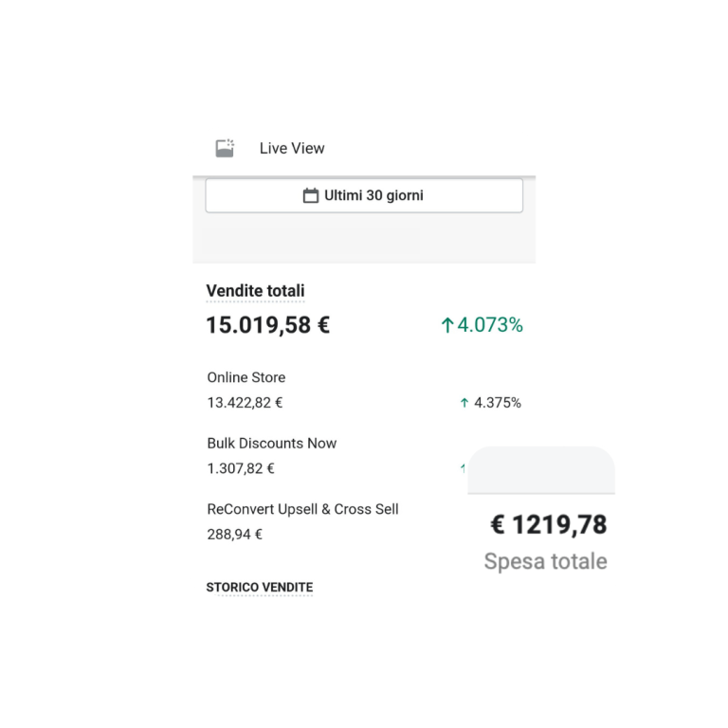Click the 15.019,58 € total sales amount
This screenshot has height=728, width=728.
pos(268,325)
